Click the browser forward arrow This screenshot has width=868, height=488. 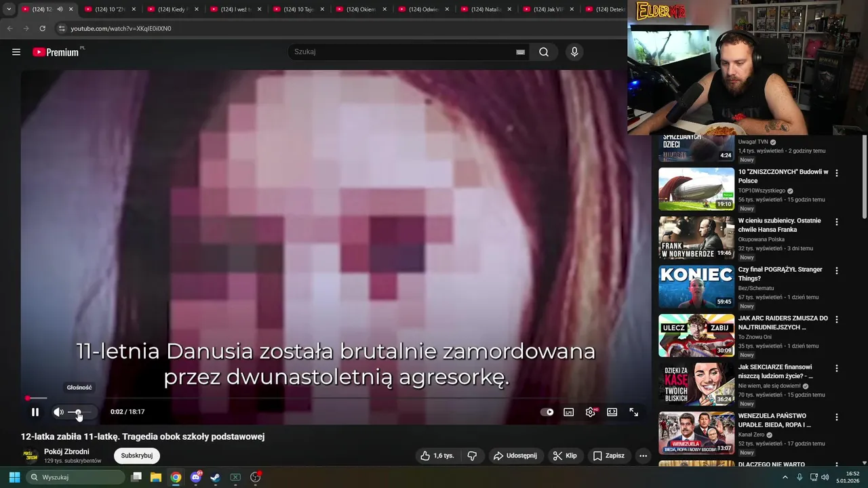coord(26,28)
